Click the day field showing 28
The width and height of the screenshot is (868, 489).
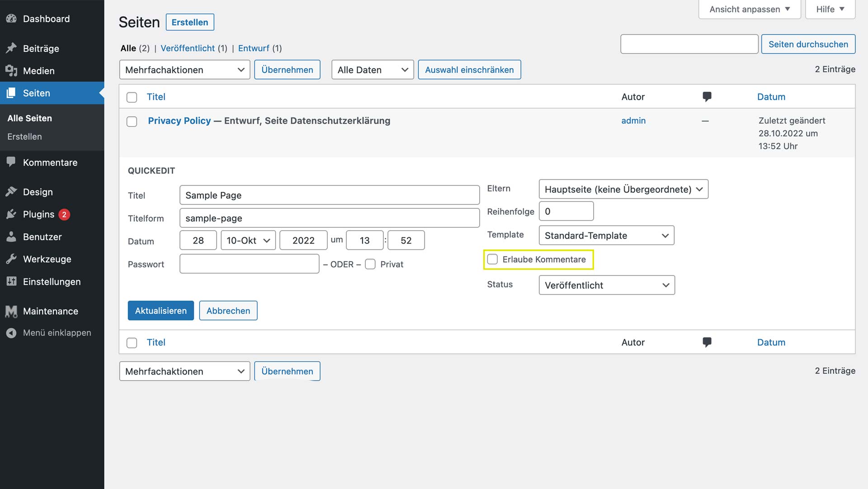click(198, 240)
